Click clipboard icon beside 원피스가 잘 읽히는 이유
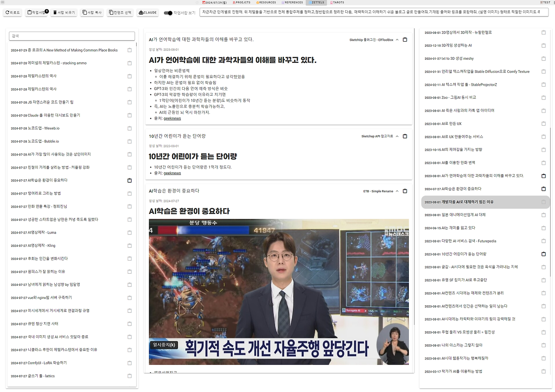The height and width of the screenshot is (392, 555). [130, 272]
